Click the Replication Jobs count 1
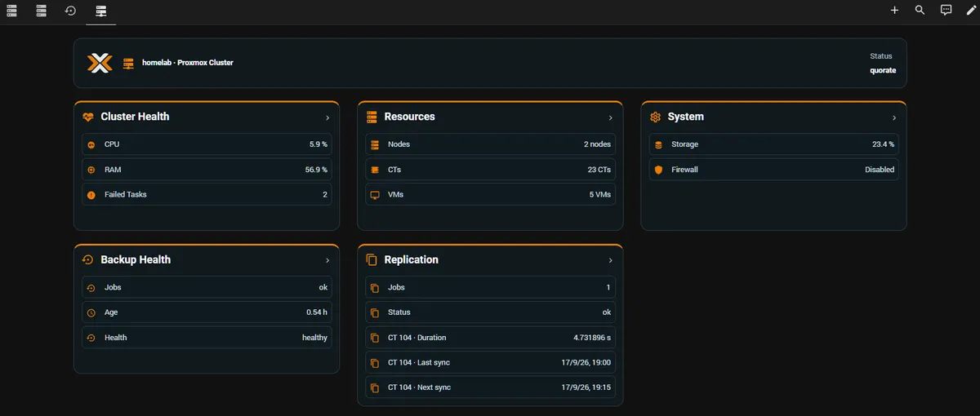The height and width of the screenshot is (416, 980). click(x=608, y=287)
